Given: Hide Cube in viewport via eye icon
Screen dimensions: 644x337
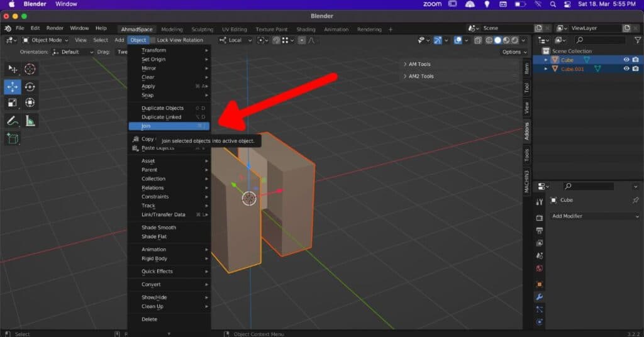Looking at the screenshot, I should pos(626,60).
